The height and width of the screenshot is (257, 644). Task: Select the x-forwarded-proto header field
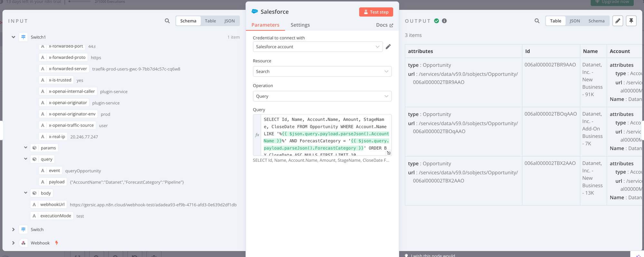click(63, 57)
